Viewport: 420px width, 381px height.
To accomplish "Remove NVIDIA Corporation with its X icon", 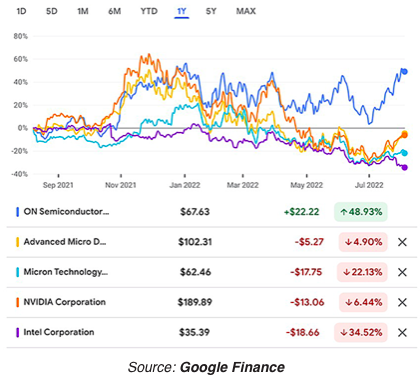I will (x=402, y=302).
